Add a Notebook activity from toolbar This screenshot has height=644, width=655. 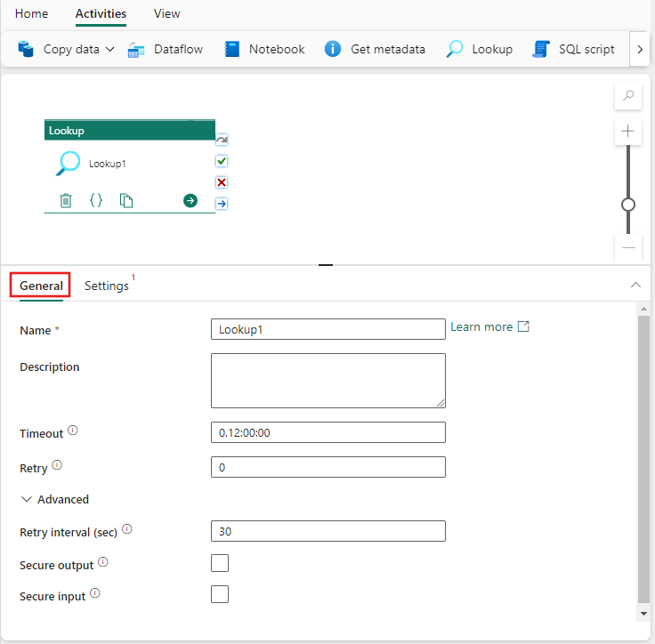click(264, 49)
